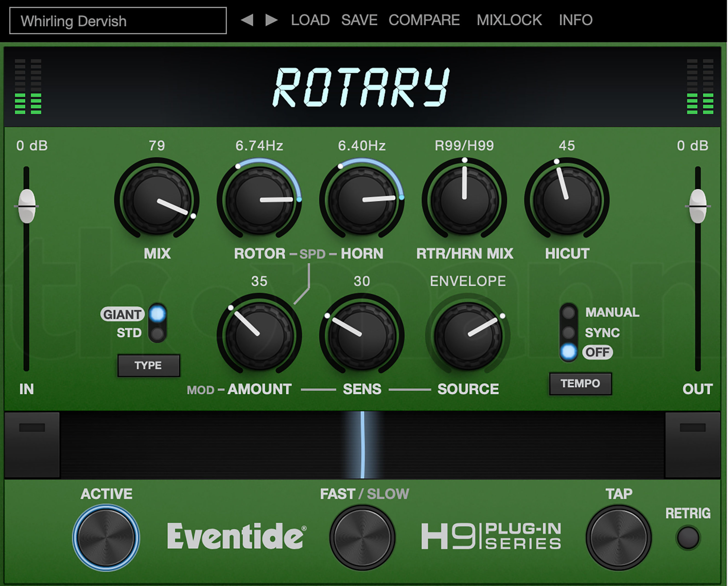Click the 79 mix value readout
The width and height of the screenshot is (728, 586).
click(157, 145)
